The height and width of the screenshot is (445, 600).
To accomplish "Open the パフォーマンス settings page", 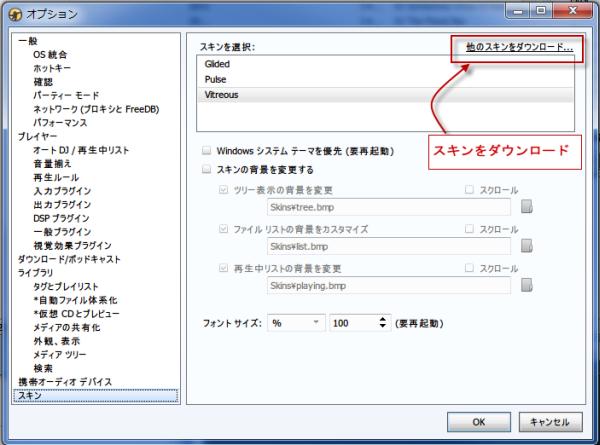I will pyautogui.click(x=60, y=122).
